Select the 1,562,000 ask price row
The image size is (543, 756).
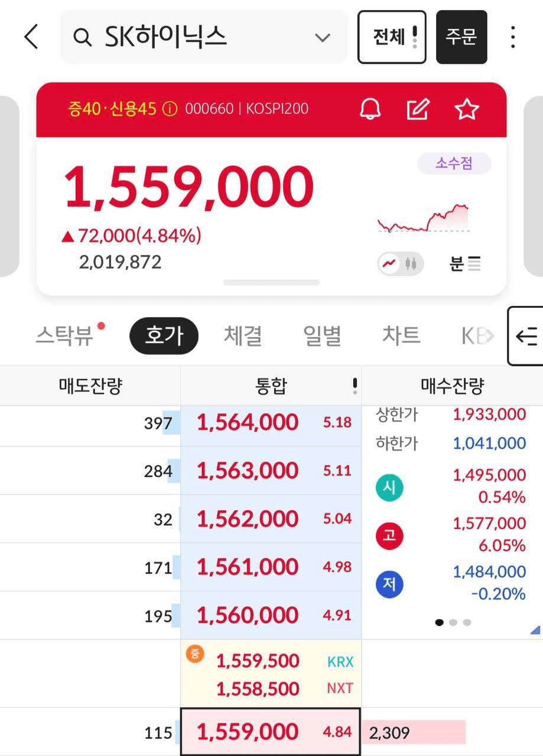(x=271, y=519)
